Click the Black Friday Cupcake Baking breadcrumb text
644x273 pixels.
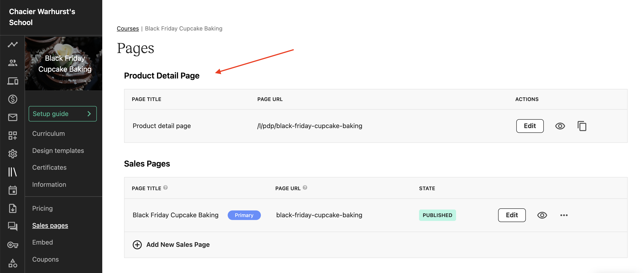click(184, 28)
